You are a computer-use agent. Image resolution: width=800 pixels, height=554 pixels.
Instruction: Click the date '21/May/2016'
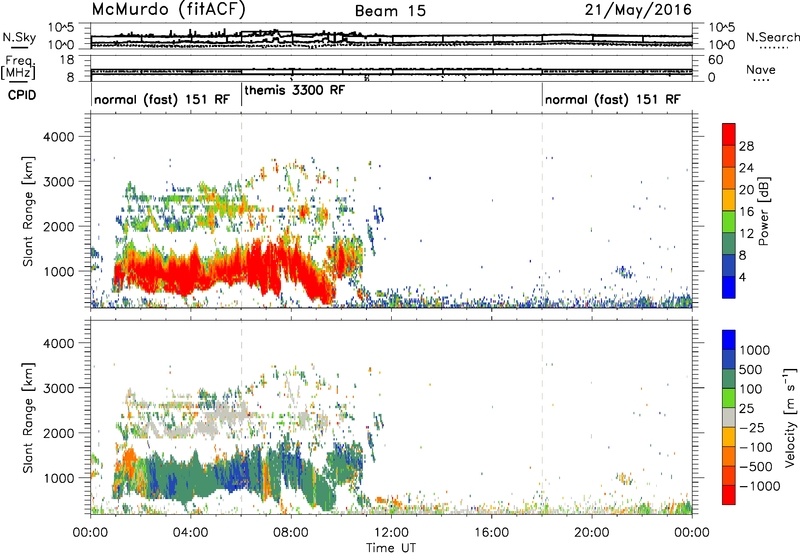(638, 10)
